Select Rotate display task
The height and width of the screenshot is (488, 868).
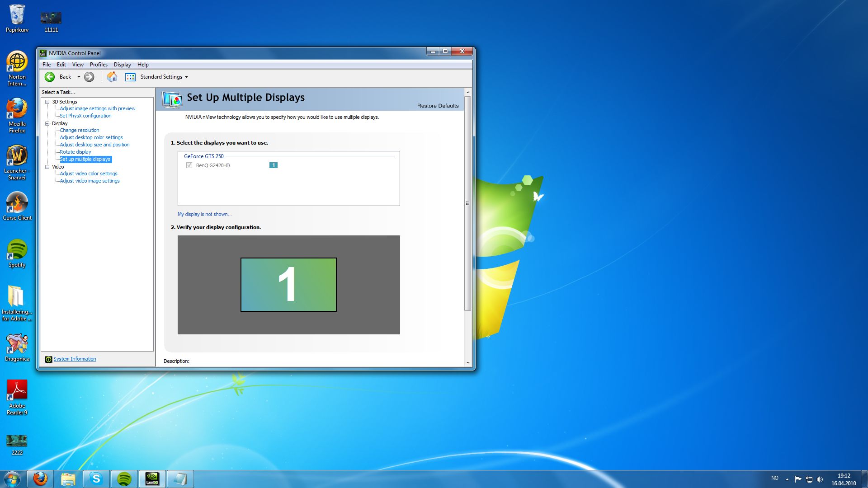click(75, 152)
